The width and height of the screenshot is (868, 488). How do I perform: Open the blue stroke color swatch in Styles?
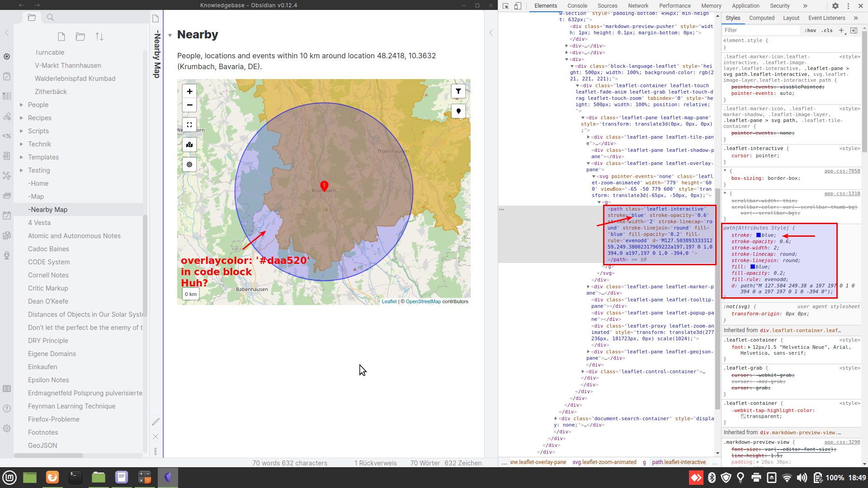758,235
